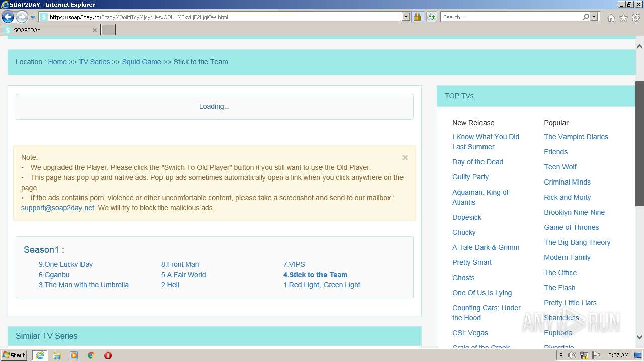Click the browser Forward arrow button

point(22,17)
